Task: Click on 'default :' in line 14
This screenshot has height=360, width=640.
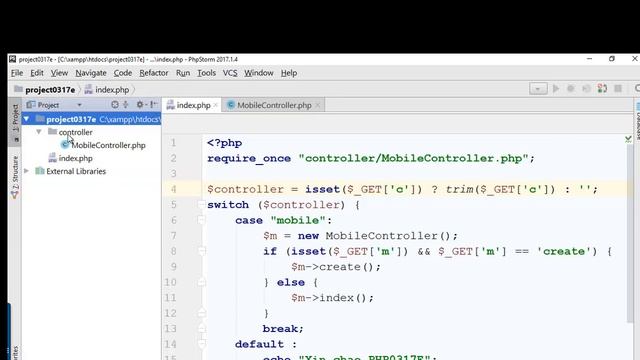Action: tap(265, 344)
